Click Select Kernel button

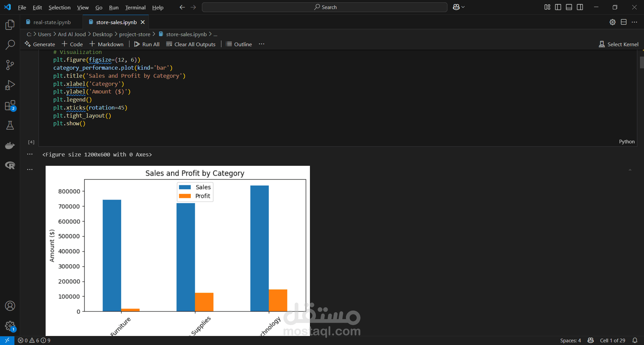(x=619, y=44)
